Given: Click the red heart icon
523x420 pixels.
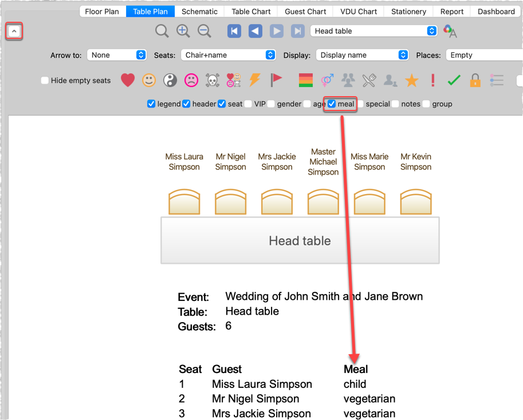Looking at the screenshot, I should [128, 81].
